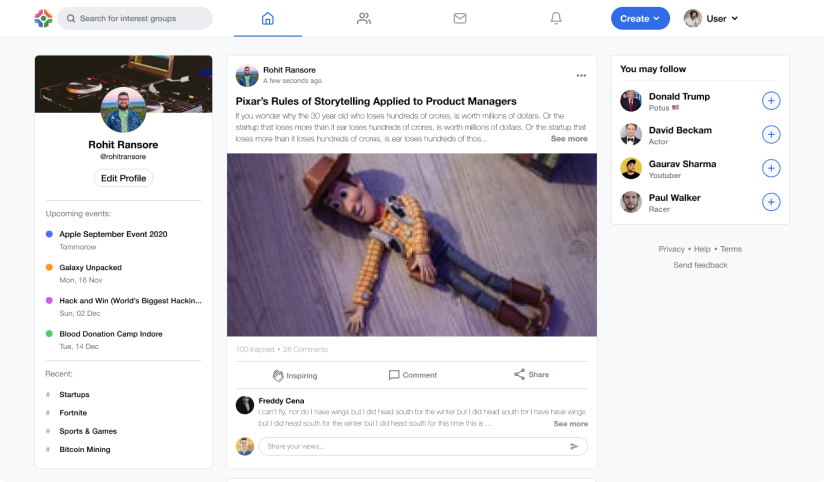Click the send arrow icon

point(574,446)
